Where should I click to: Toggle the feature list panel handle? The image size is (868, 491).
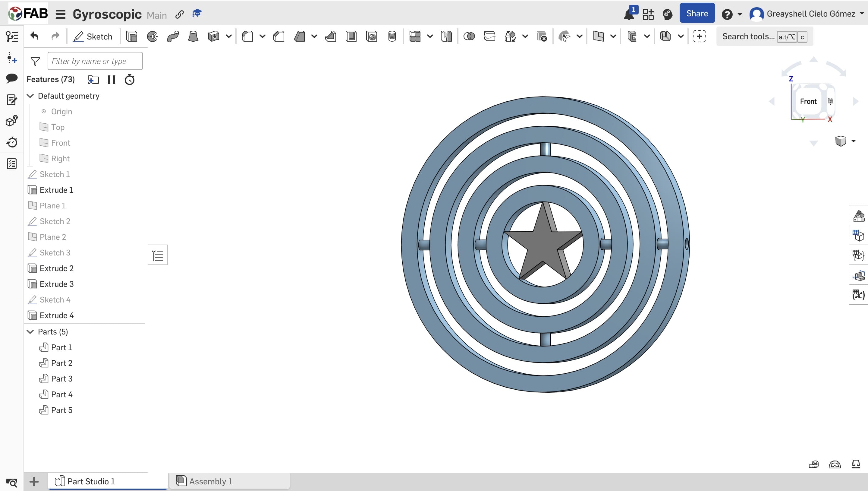coord(158,255)
